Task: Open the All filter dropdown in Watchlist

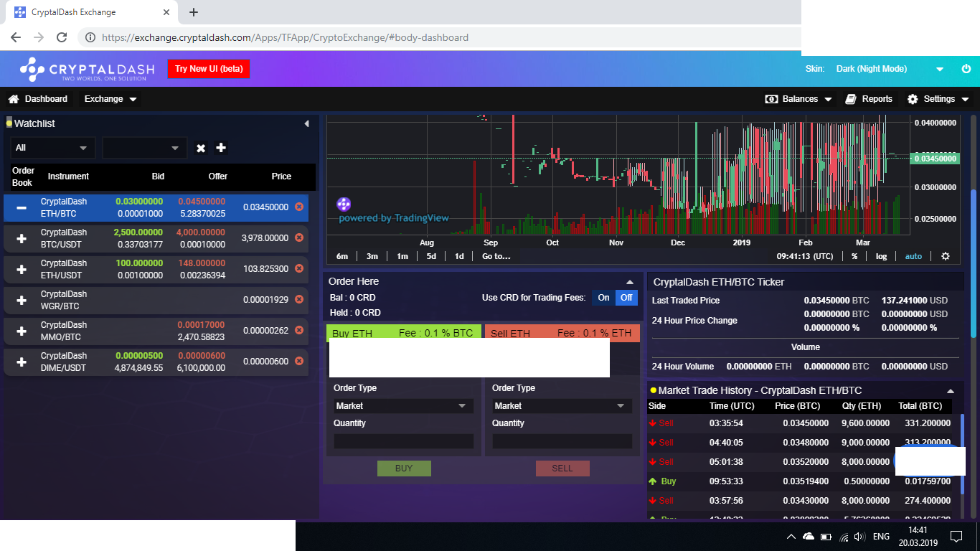Action: [x=53, y=148]
